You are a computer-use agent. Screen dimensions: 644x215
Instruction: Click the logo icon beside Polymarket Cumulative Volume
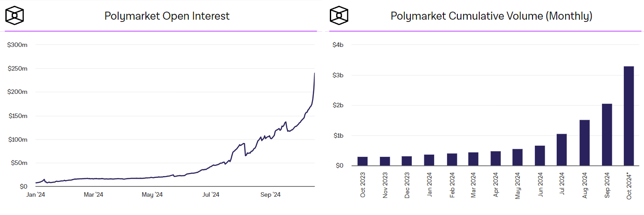[x=339, y=16]
